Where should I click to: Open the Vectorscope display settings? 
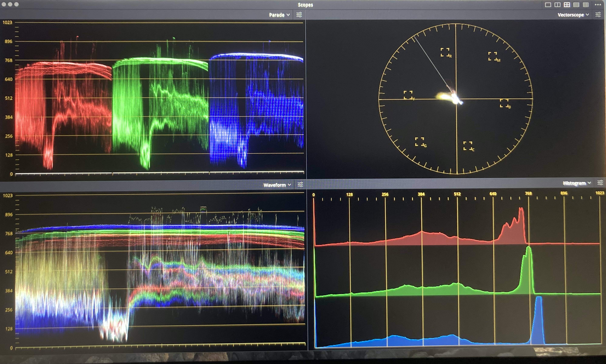point(598,15)
